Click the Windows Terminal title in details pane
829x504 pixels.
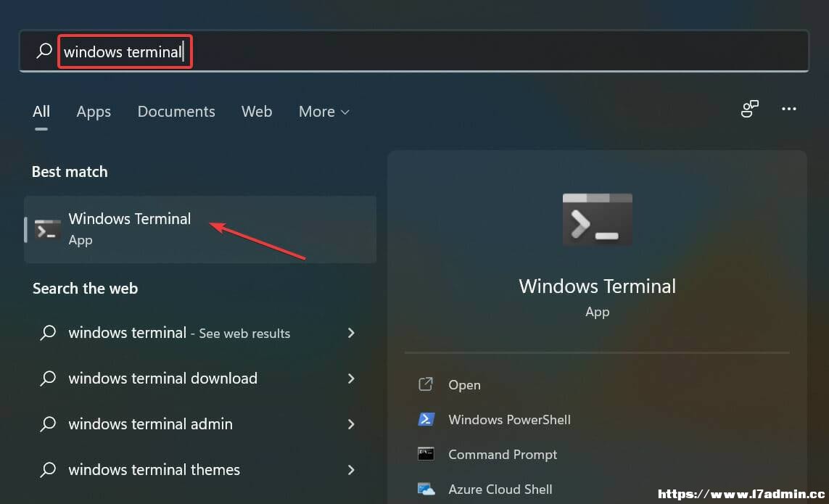pyautogui.click(x=598, y=286)
